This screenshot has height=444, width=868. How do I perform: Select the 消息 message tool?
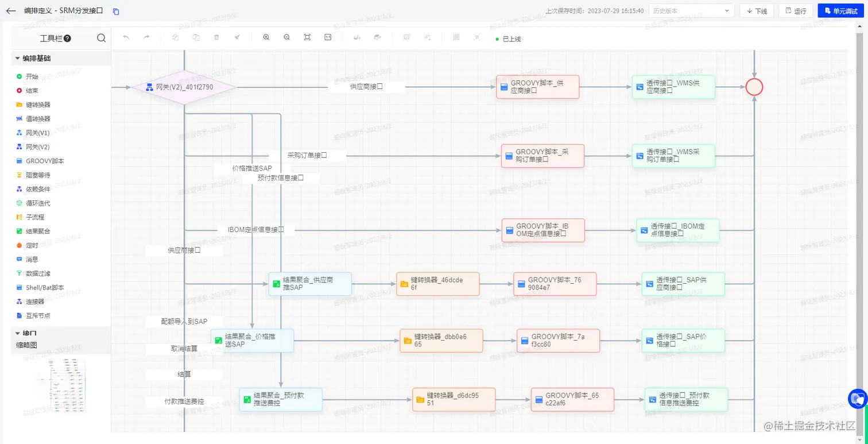28,260
